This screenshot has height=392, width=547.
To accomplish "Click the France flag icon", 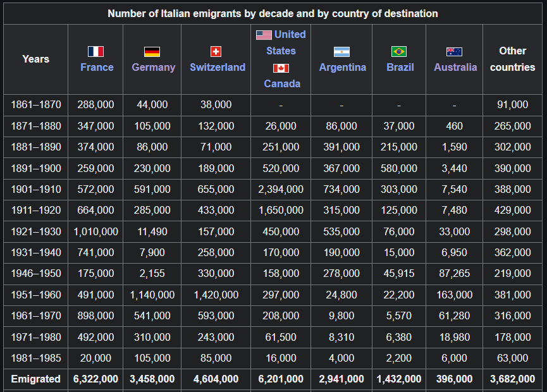I will [96, 51].
